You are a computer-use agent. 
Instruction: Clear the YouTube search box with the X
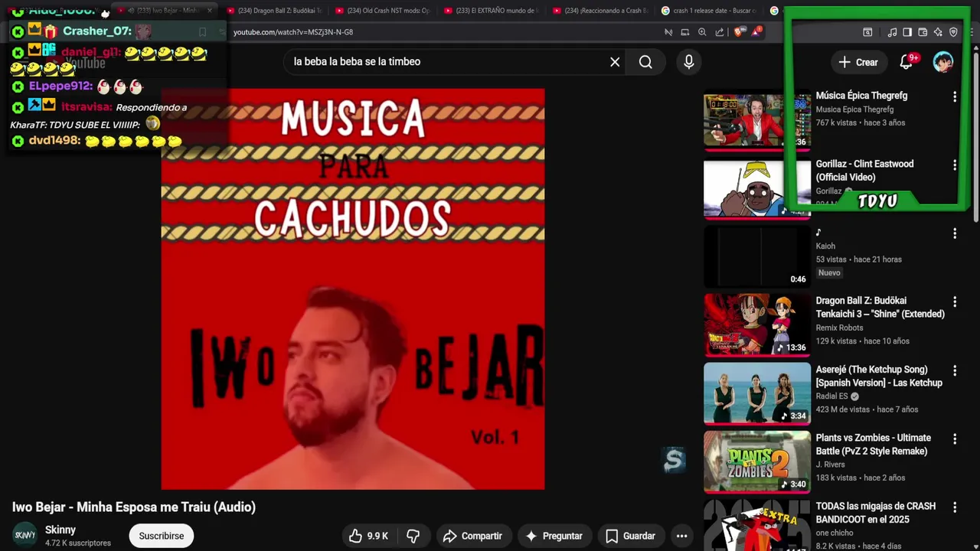pyautogui.click(x=615, y=62)
